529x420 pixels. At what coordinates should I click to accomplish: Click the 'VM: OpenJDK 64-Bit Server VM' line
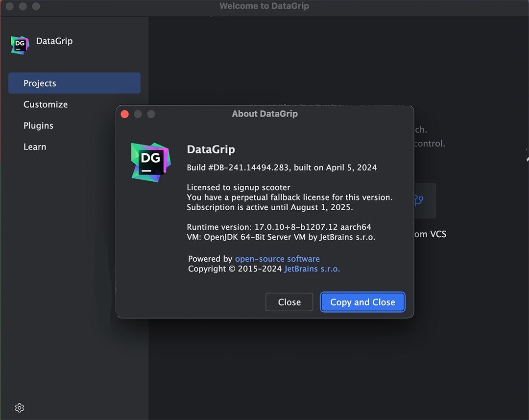coord(281,237)
